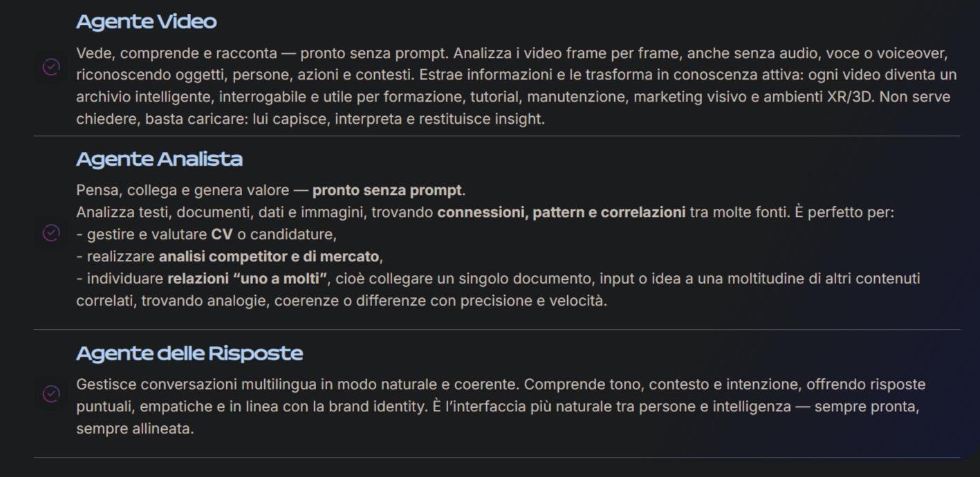Image resolution: width=980 pixels, height=477 pixels.
Task: Click bold "connessioni, pattern e correlazioni" phrase
Action: 561,212
